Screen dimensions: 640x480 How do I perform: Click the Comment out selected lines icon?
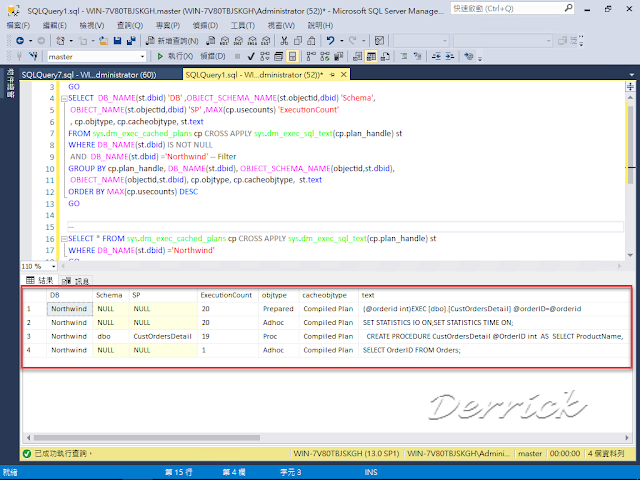[404, 56]
